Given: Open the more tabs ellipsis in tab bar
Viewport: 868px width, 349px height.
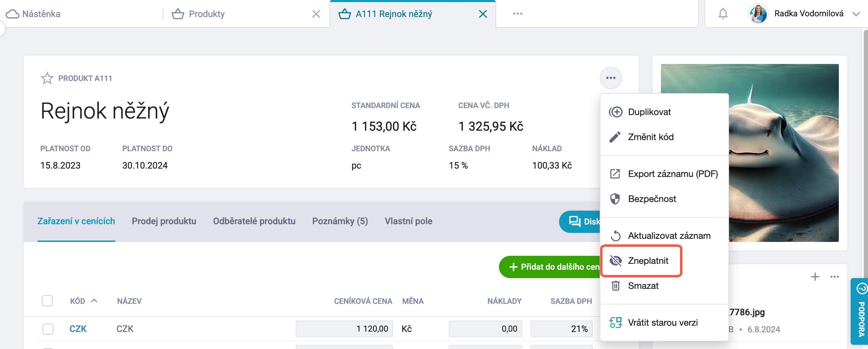Looking at the screenshot, I should [x=517, y=14].
